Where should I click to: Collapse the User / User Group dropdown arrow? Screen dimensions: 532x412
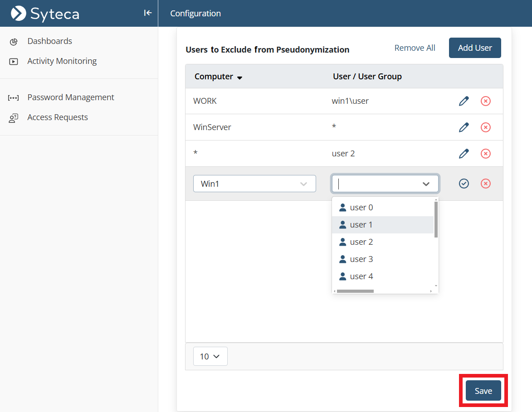[x=426, y=184]
